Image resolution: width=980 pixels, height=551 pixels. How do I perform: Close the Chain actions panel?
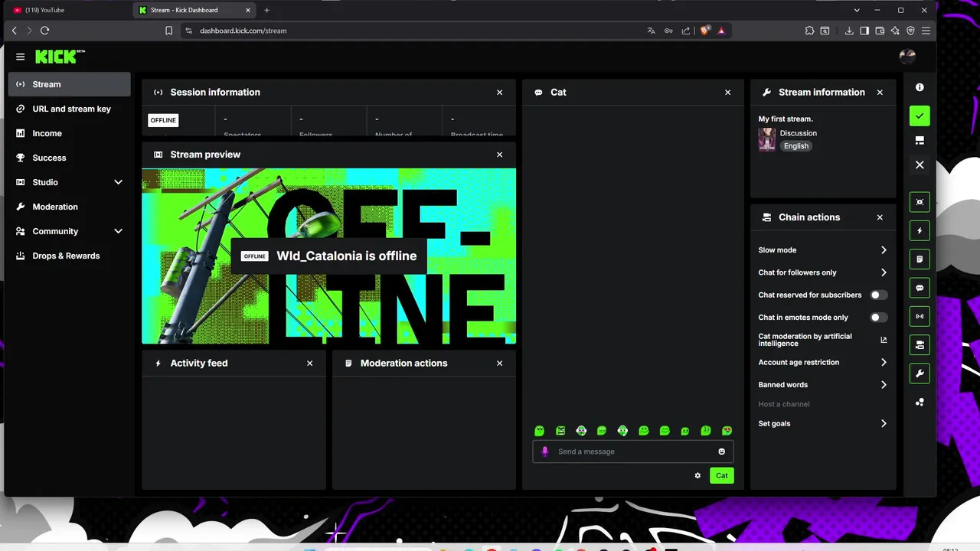[x=880, y=217]
